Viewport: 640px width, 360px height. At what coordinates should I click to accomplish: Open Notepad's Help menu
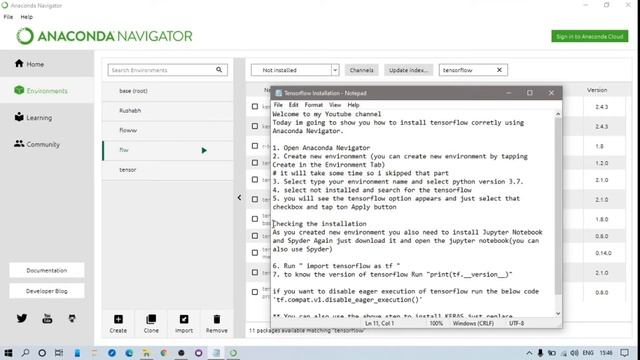click(353, 105)
